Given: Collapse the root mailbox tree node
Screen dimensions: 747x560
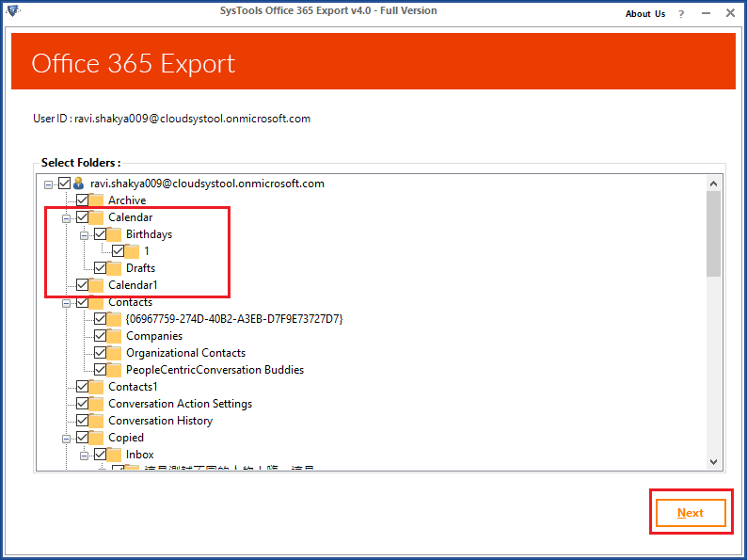Looking at the screenshot, I should coord(48,184).
